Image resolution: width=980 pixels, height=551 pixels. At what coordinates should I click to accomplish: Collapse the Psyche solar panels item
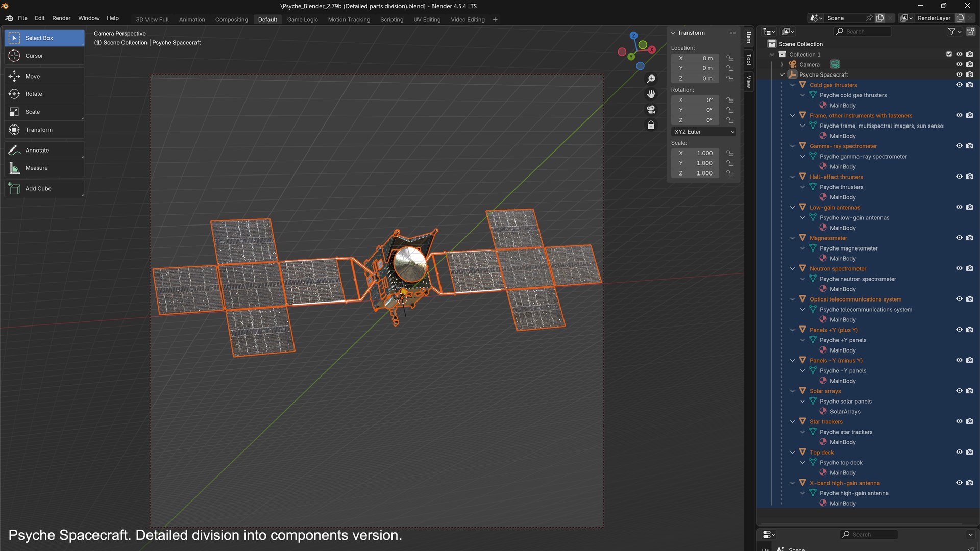tap(802, 401)
